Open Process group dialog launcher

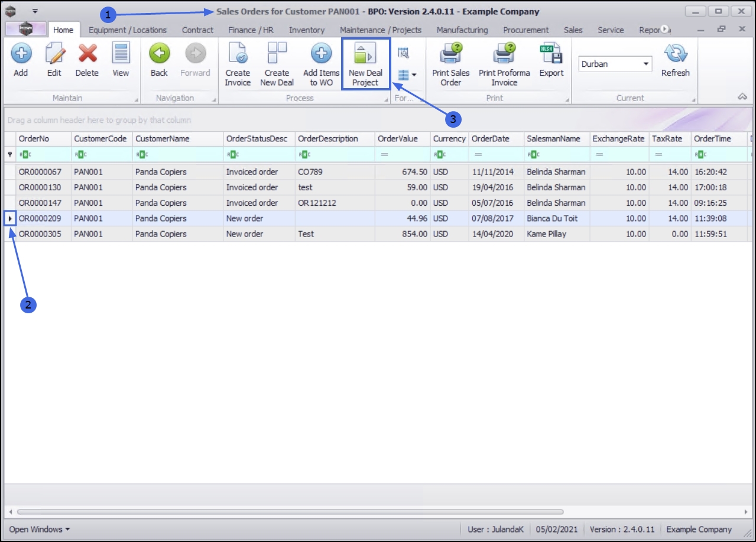click(x=386, y=100)
